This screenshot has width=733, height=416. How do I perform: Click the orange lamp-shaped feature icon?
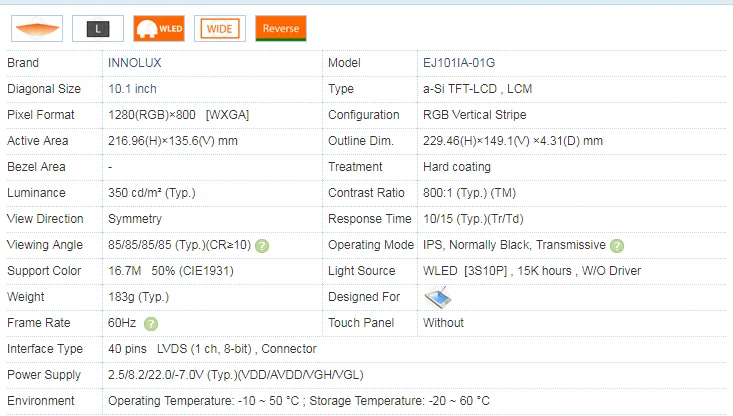pos(37,29)
